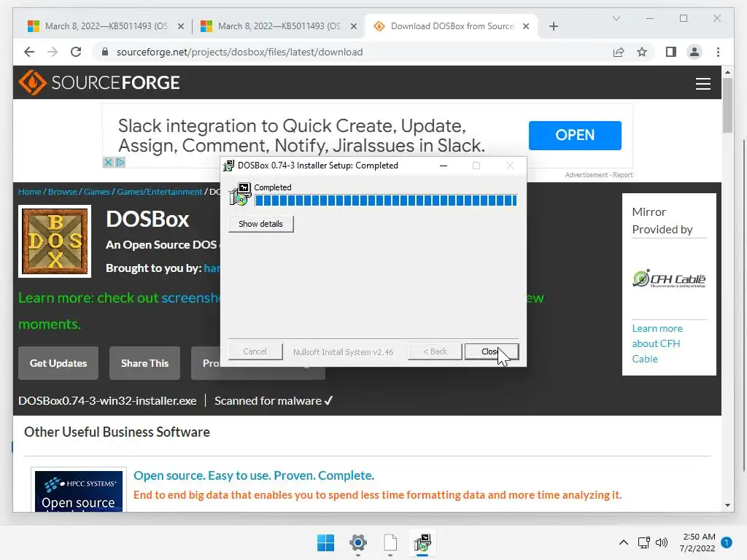Click the browser back arrow
The height and width of the screenshot is (560, 747).
click(29, 52)
